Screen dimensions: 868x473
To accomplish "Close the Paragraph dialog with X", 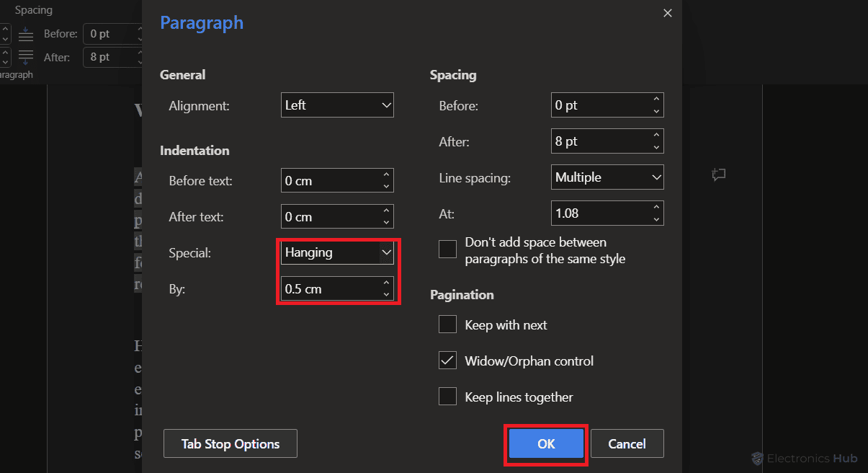I will 667,13.
